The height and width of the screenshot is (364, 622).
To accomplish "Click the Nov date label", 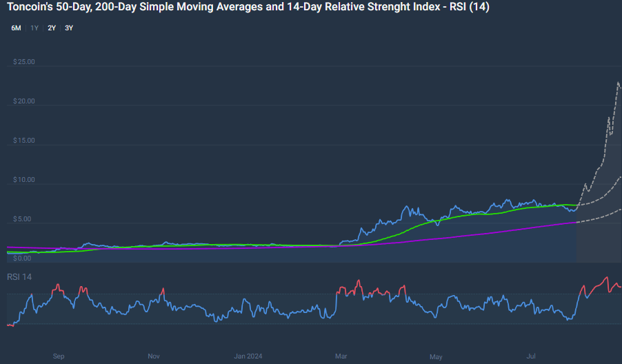I will point(154,356).
